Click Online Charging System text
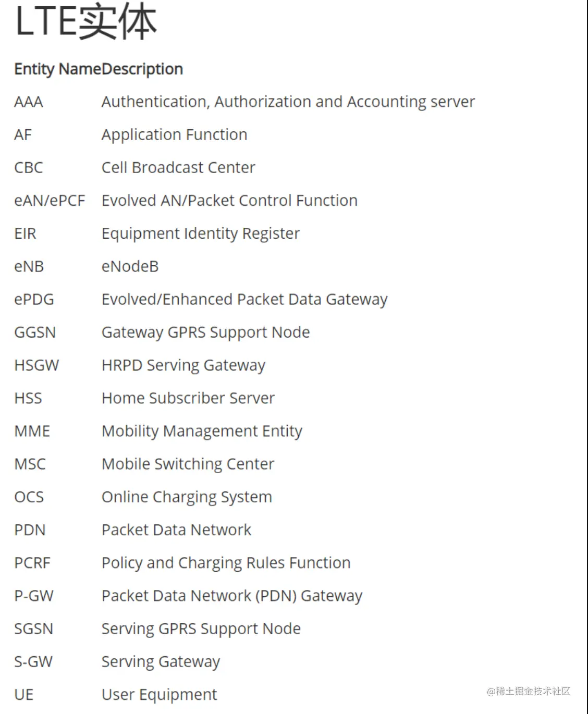The width and height of the screenshot is (588, 714). (187, 497)
